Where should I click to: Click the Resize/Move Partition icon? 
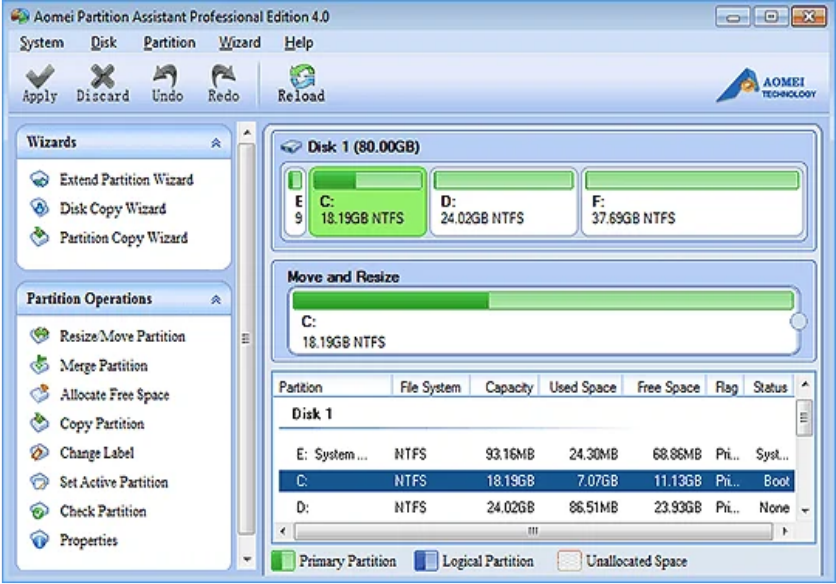click(39, 335)
